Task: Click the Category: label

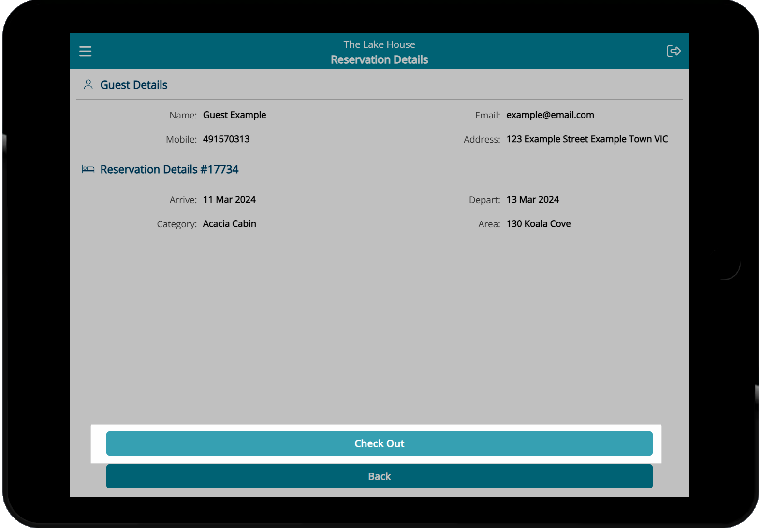Action: click(x=177, y=224)
